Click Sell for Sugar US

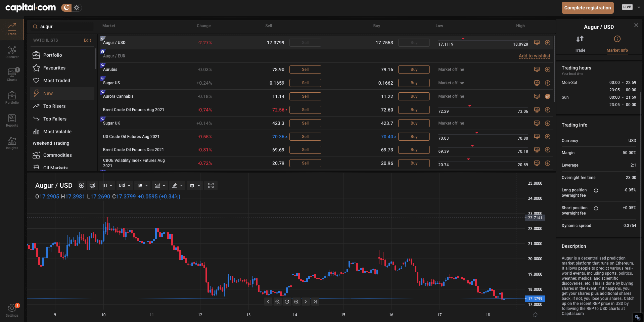click(x=305, y=83)
